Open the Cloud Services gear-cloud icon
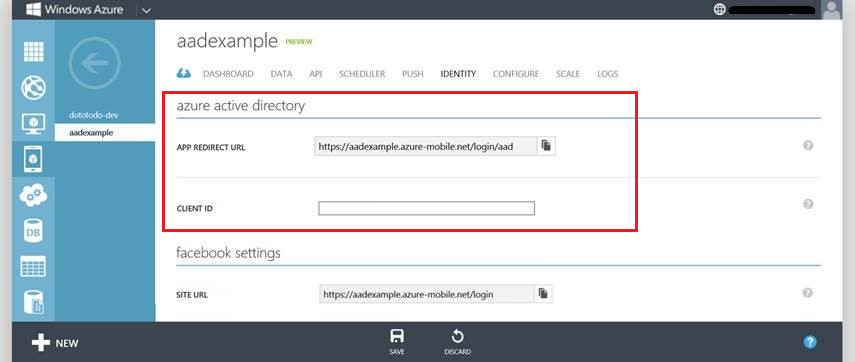The height and width of the screenshot is (362, 855). (x=33, y=195)
